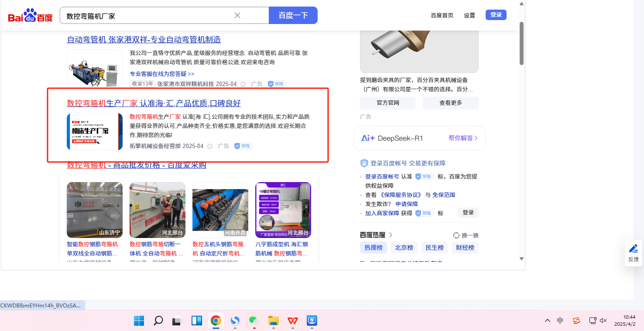Screen dimensions: 644x331
Task: Select the 财经榜 tab
Action: [465, 248]
